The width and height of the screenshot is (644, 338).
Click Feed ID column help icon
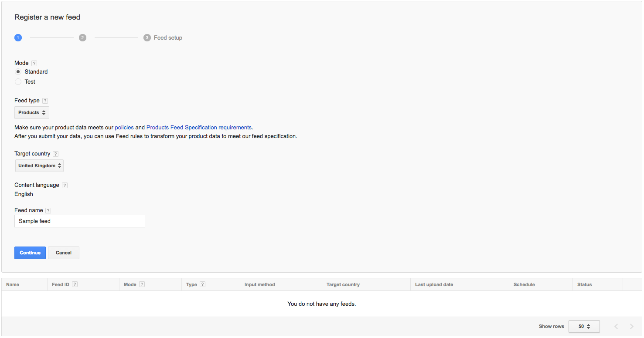[x=75, y=284]
